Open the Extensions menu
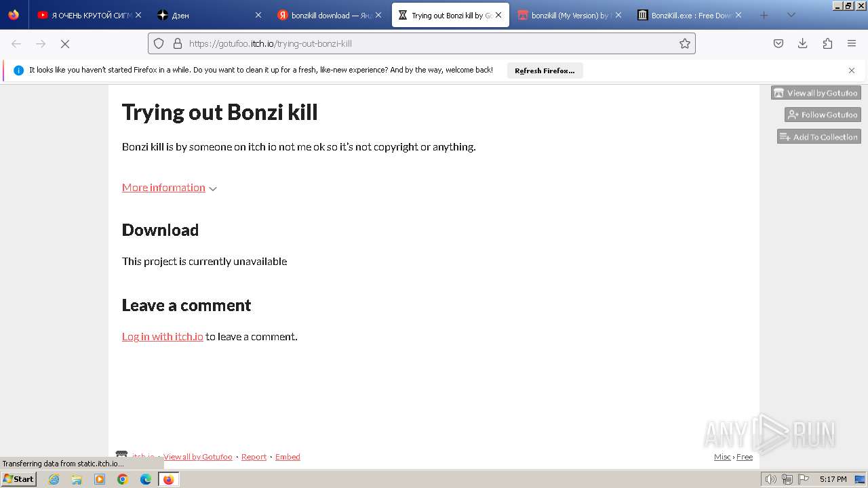 pos(827,43)
